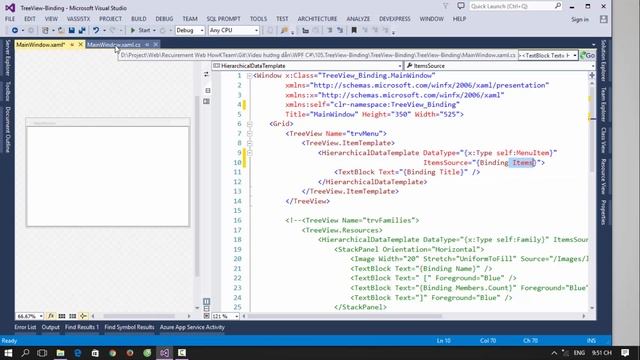This screenshot has width=640, height=360.
Task: Click the expand pane plus icon at top right of editor
Action: coord(592,75)
